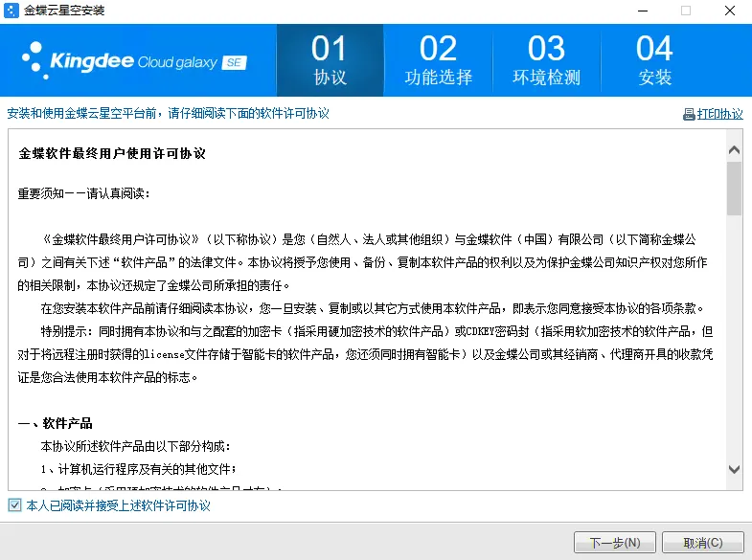Click the line 本协议所述软件产品由以下部分构成:
Image resolution: width=752 pixels, height=560 pixels.
click(136, 446)
